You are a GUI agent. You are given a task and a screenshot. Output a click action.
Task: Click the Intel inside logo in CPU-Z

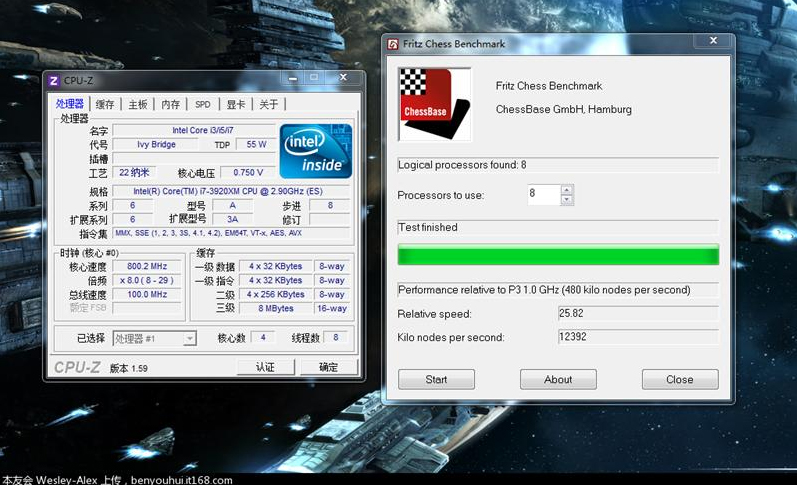pyautogui.click(x=316, y=151)
